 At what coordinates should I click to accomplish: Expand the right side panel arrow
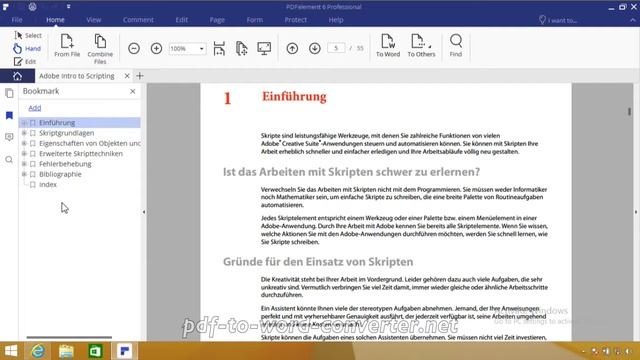pyautogui.click(x=636, y=212)
